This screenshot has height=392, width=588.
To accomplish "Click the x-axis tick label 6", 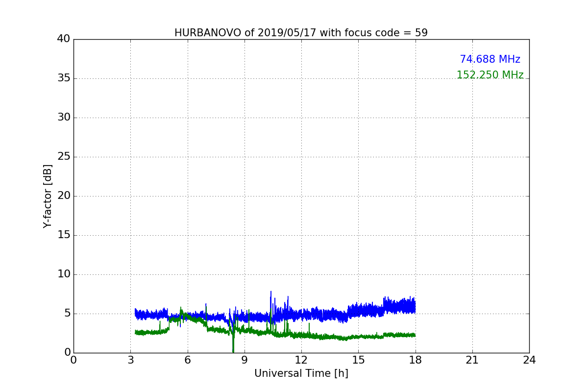I will pyautogui.click(x=187, y=360).
